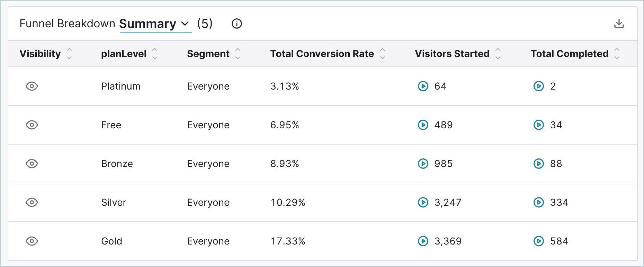Viewport: 644px width, 267px height.
Task: Select the Free plan level cell
Action: (111, 125)
